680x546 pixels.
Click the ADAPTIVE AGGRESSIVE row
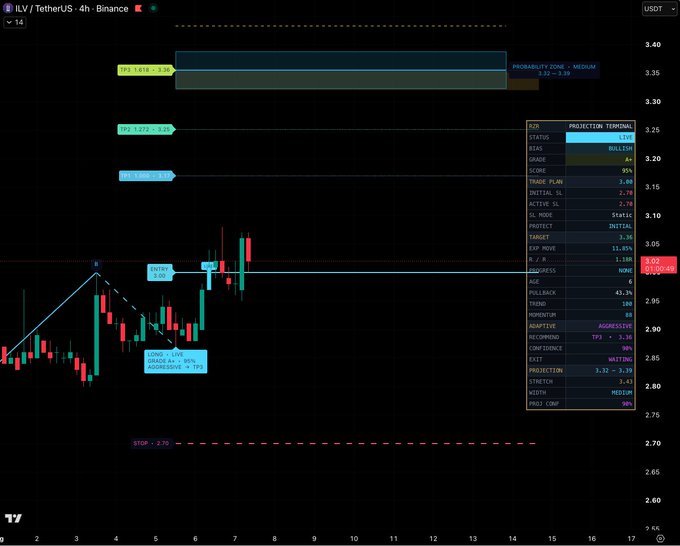pos(581,326)
